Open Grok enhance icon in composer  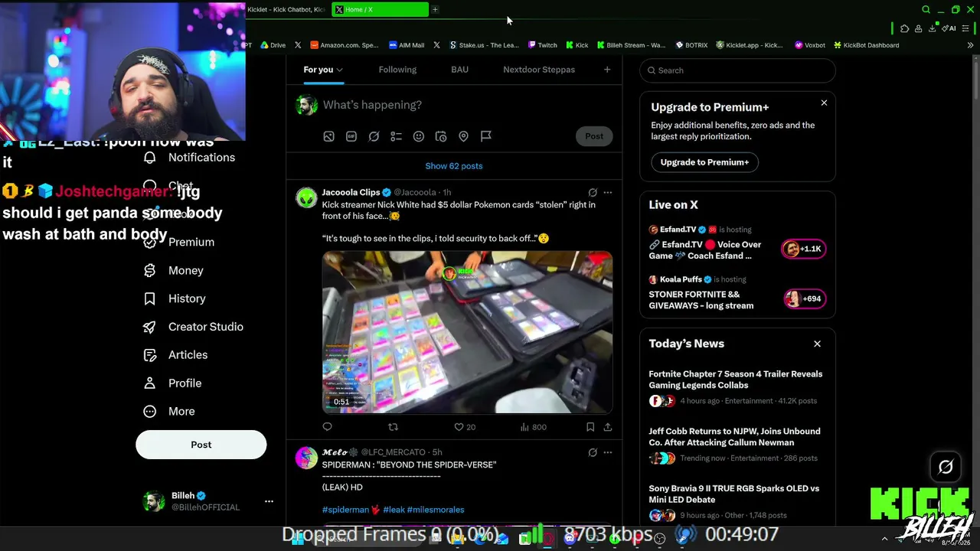(x=374, y=136)
